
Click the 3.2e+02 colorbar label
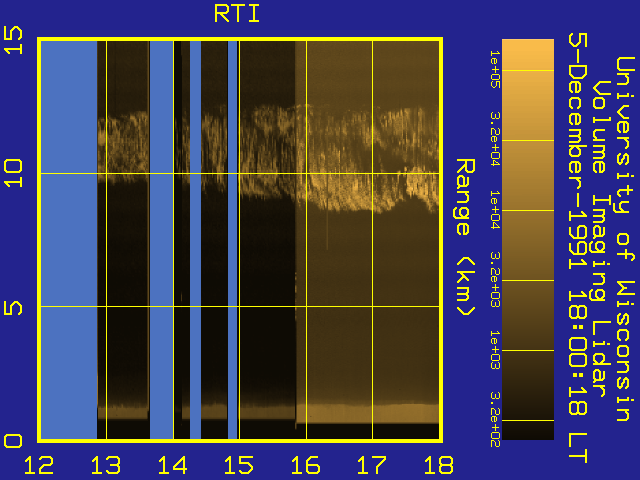click(x=495, y=420)
